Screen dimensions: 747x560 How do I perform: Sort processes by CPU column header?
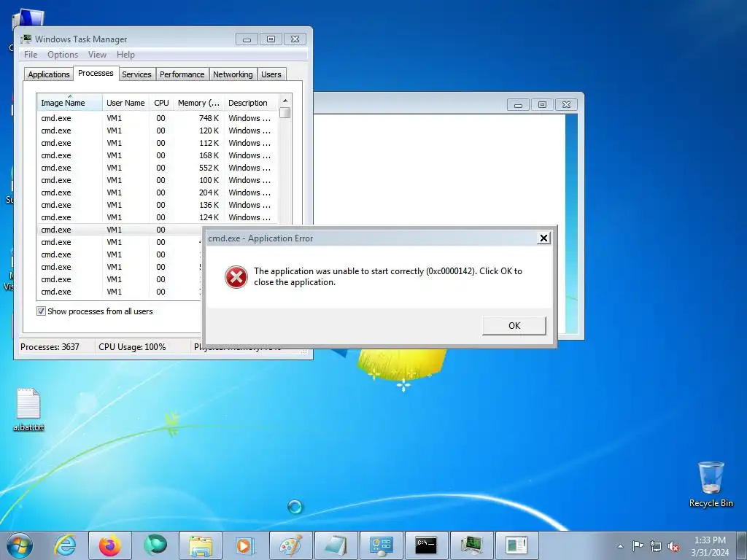[161, 103]
